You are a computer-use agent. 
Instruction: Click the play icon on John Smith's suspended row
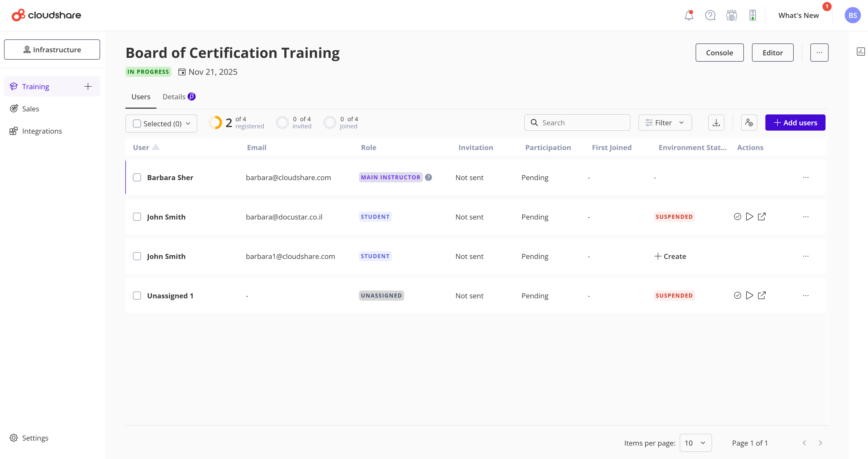click(x=749, y=216)
